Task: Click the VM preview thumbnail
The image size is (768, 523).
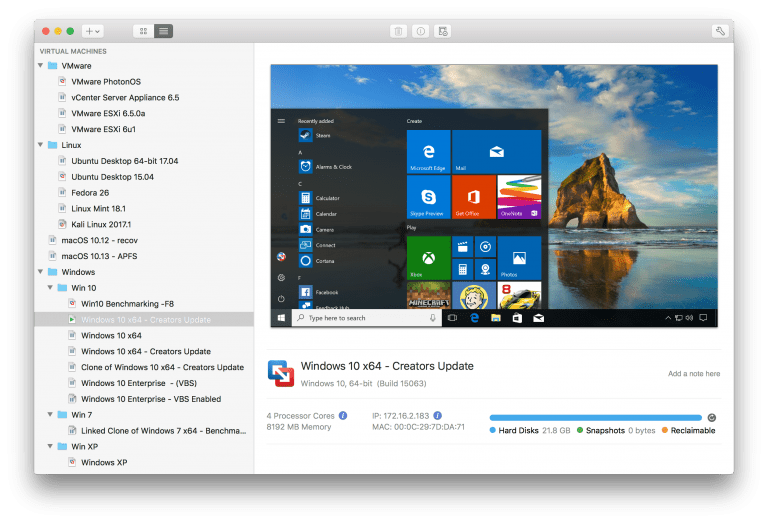Action: tap(494, 195)
